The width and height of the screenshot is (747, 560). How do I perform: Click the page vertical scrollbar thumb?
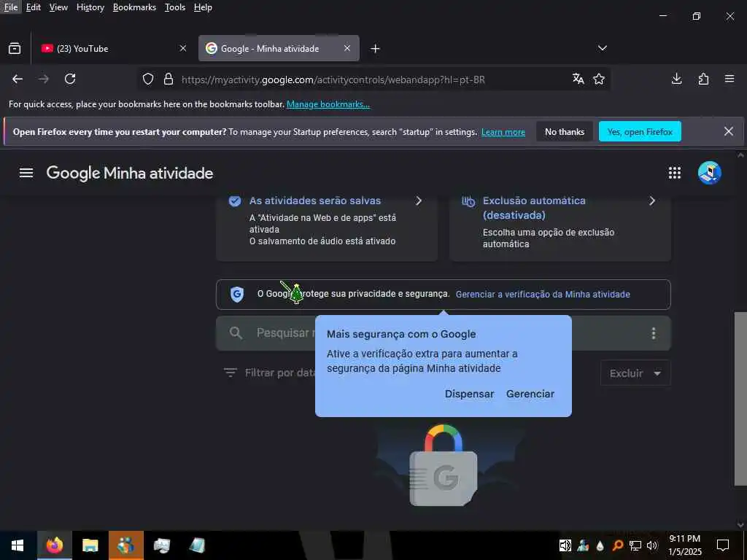[x=740, y=399]
